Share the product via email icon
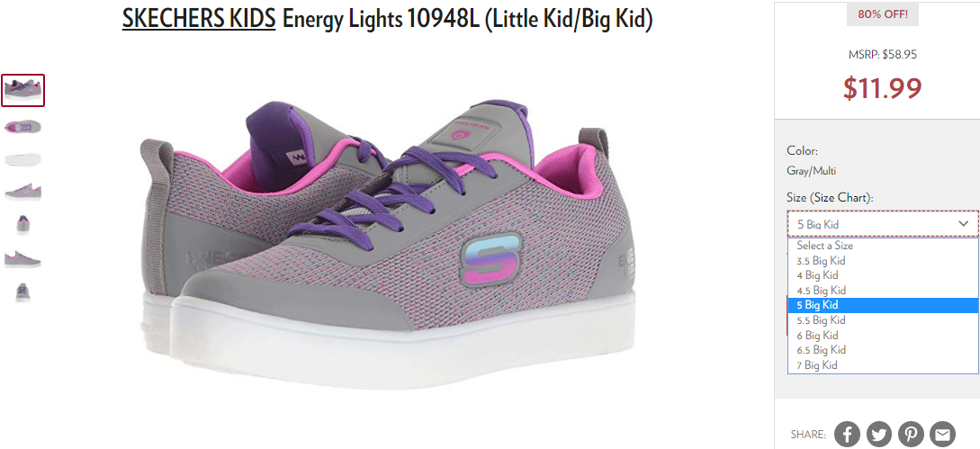This screenshot has width=980, height=449. [942, 434]
